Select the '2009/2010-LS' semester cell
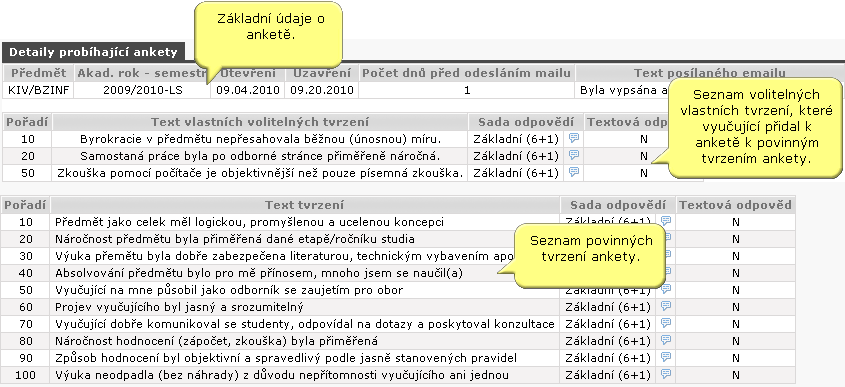This screenshot has height=387, width=845. point(142,90)
